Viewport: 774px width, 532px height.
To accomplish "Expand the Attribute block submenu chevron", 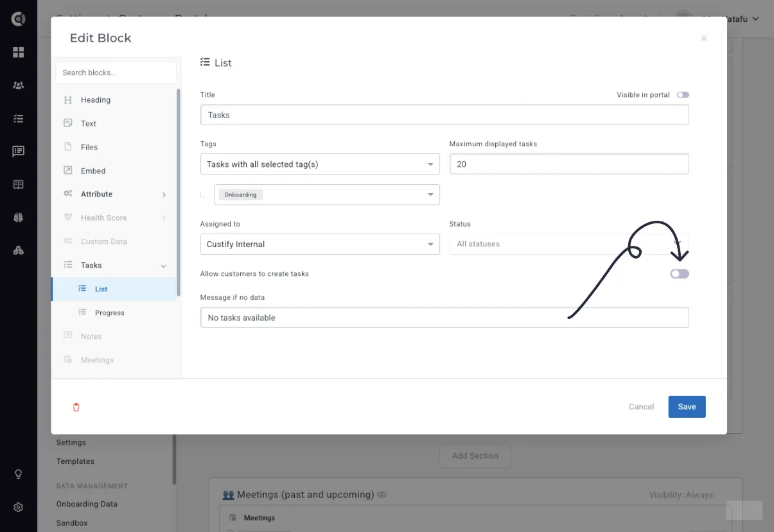I will [164, 194].
